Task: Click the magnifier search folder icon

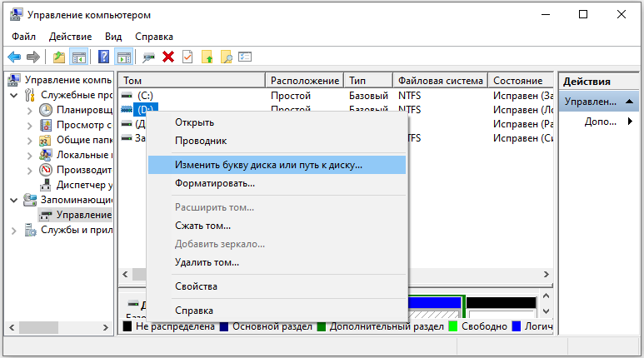Action: [x=226, y=57]
